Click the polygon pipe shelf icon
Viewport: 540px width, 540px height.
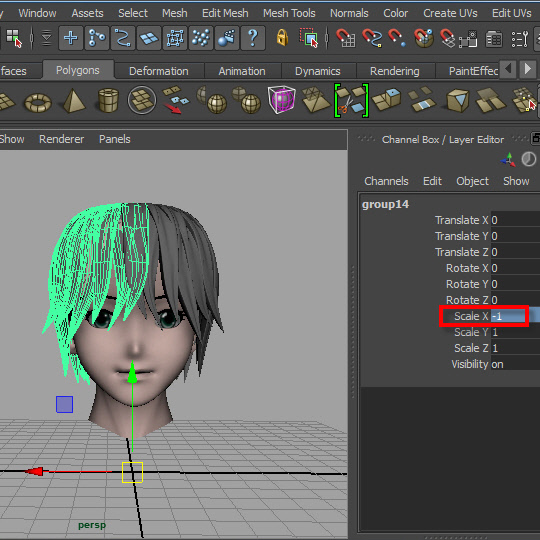[108, 100]
